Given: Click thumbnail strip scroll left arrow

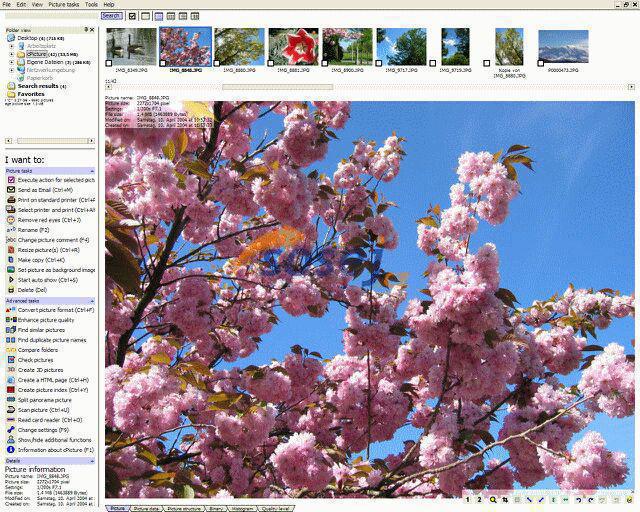Looking at the screenshot, I should point(108,87).
